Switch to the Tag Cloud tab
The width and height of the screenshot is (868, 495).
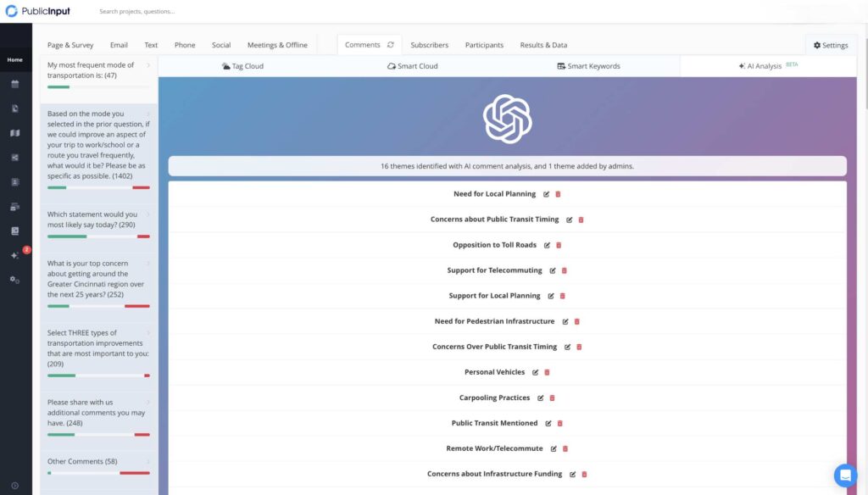[x=242, y=66]
